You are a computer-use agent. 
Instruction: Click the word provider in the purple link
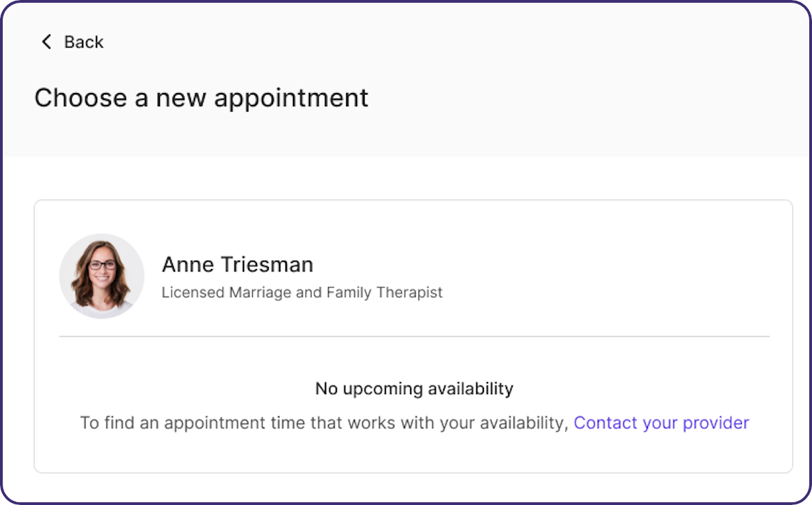pos(715,423)
